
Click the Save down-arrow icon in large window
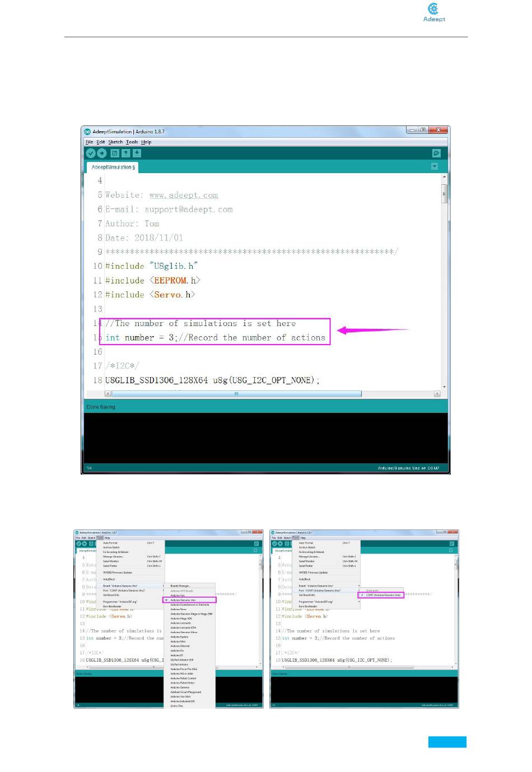pyautogui.click(x=137, y=153)
